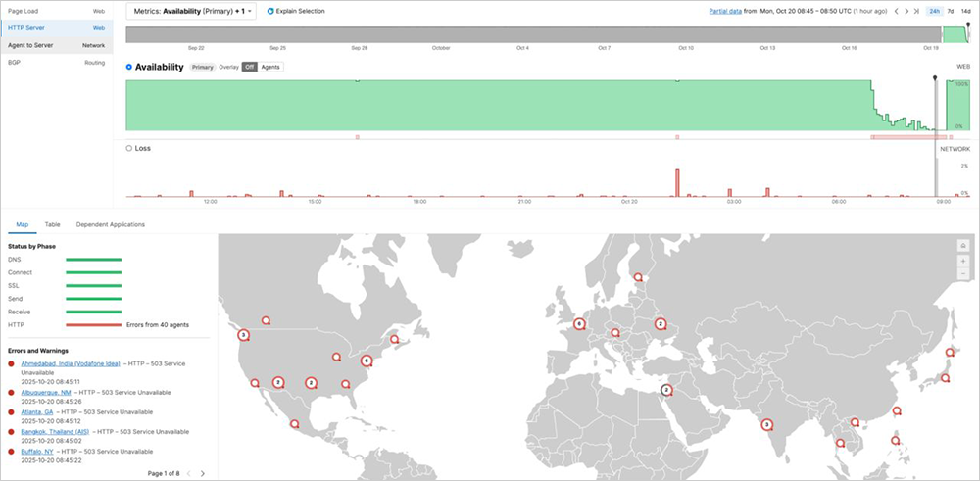
Task: Click the dark 2-agent cluster in Middle East
Action: [666, 391]
